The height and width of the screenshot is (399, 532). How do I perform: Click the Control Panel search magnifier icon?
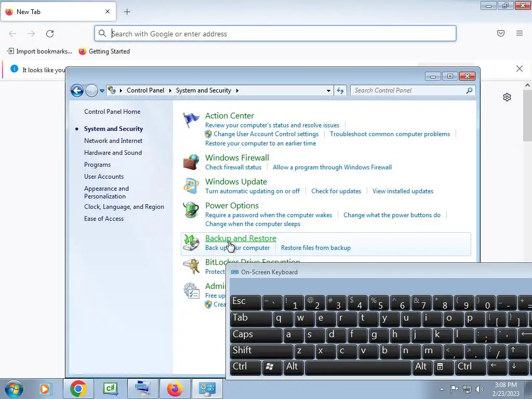coord(469,90)
